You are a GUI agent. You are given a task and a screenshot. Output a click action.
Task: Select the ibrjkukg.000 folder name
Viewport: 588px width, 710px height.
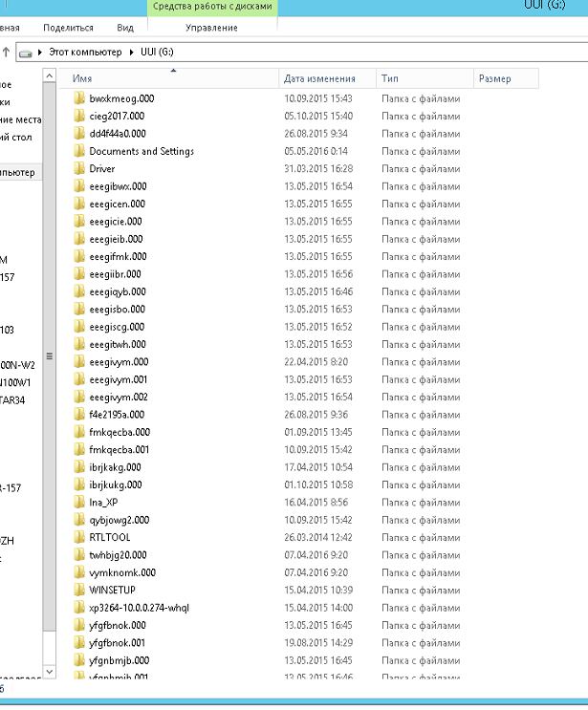(116, 484)
